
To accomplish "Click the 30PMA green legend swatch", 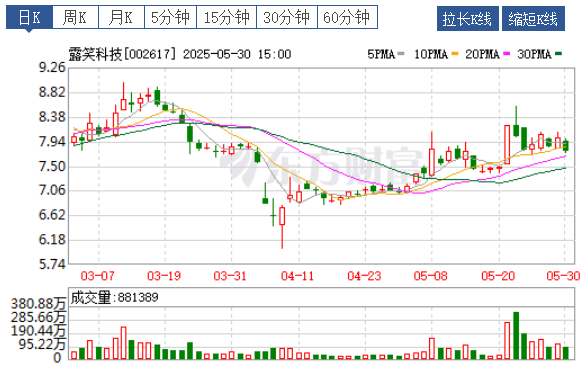I will 559,54.
